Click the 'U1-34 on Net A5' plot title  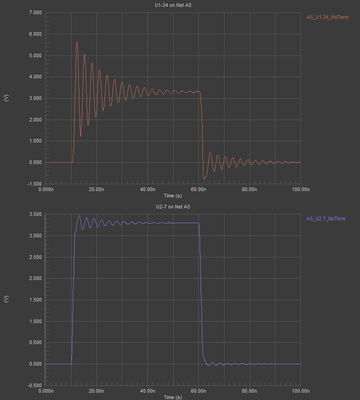[x=173, y=5]
